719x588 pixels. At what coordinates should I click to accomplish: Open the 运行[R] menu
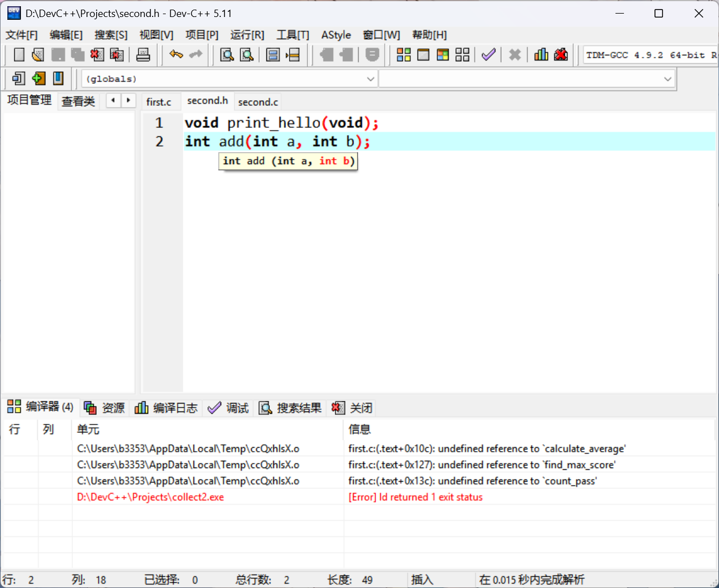point(247,35)
